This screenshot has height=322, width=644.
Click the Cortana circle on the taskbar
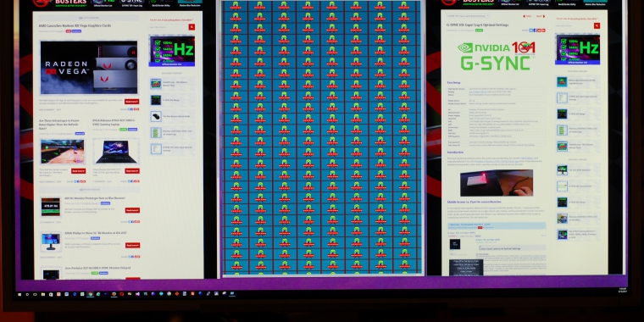[27, 294]
